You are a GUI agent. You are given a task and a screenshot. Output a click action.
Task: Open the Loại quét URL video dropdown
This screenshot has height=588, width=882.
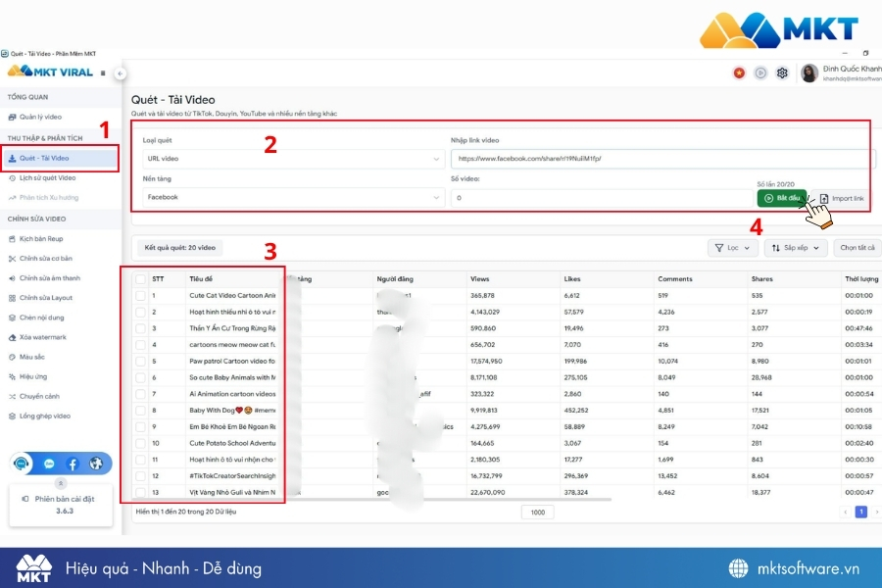293,159
